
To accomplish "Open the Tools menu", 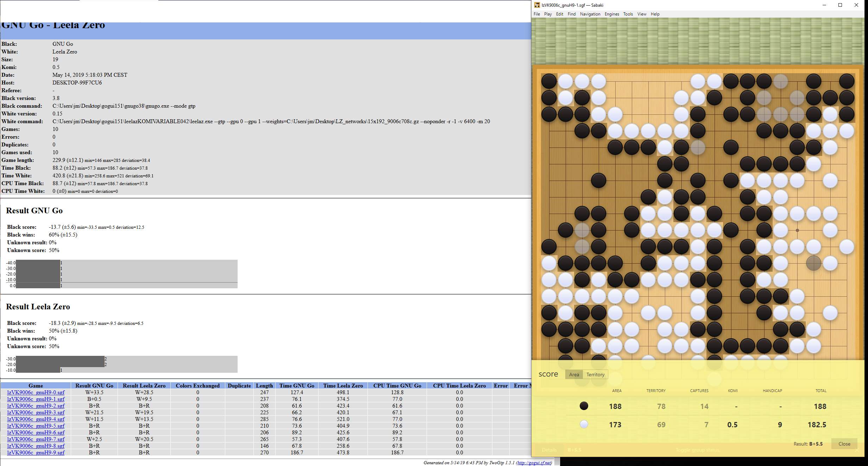I will [x=628, y=14].
